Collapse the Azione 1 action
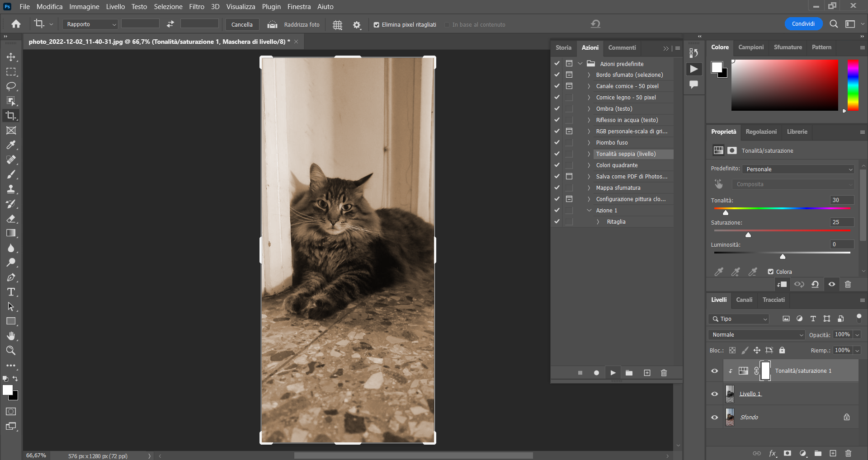 (x=589, y=210)
